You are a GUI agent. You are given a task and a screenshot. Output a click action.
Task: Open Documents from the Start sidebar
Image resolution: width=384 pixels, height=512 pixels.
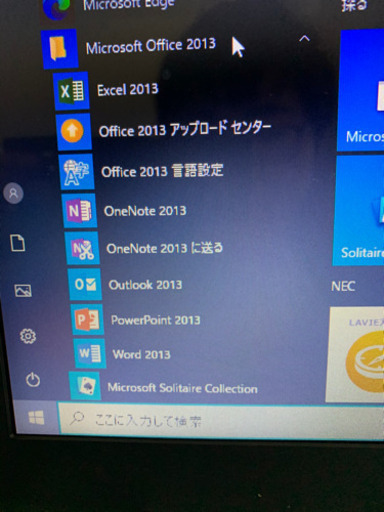[x=18, y=243]
